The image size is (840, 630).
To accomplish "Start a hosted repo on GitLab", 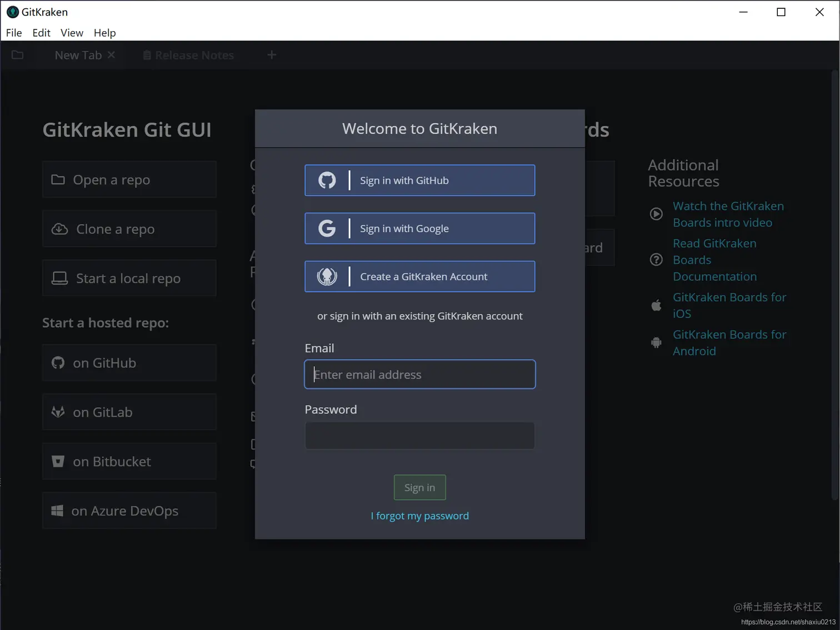I will (x=129, y=412).
